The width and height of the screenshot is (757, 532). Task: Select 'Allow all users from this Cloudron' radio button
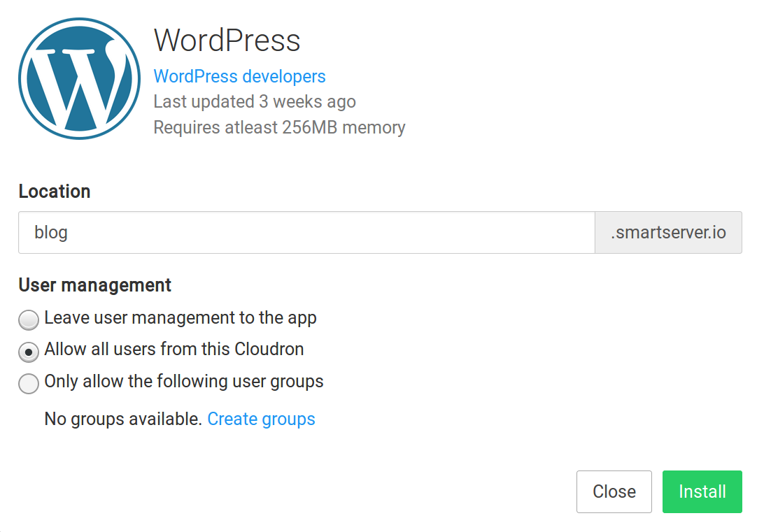coord(29,352)
